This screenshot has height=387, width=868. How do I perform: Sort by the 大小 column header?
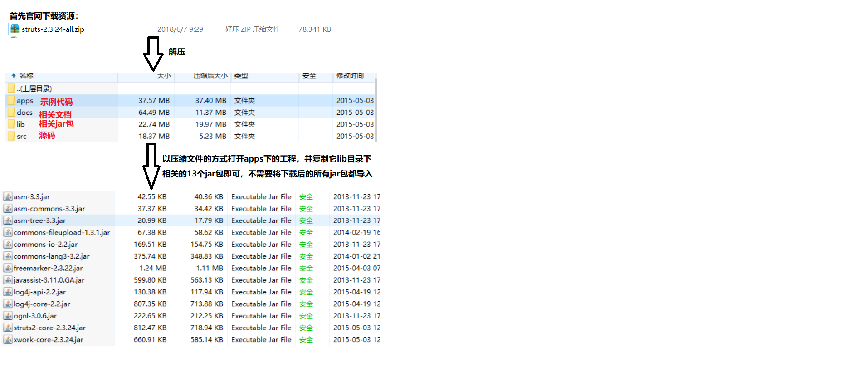[x=164, y=76]
